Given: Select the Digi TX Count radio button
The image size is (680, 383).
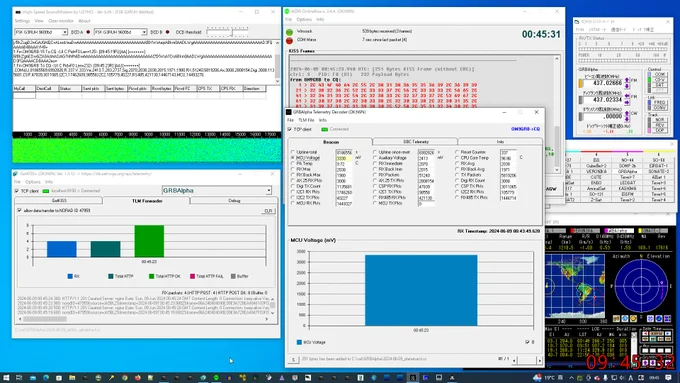Looking at the screenshot, I should pos(293,187).
